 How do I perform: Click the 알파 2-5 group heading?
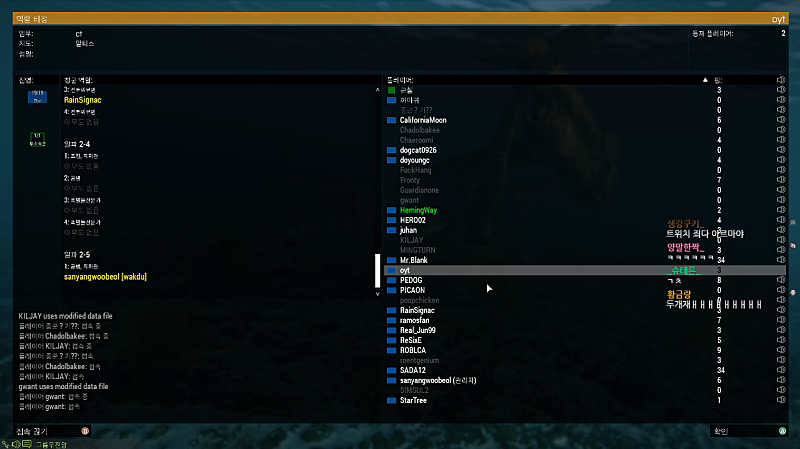pyautogui.click(x=77, y=255)
